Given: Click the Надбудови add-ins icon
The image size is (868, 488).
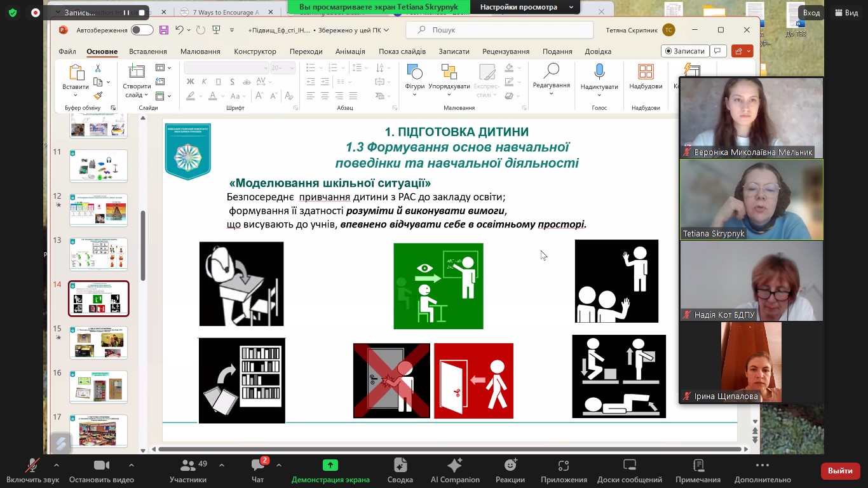Looking at the screenshot, I should (x=646, y=72).
